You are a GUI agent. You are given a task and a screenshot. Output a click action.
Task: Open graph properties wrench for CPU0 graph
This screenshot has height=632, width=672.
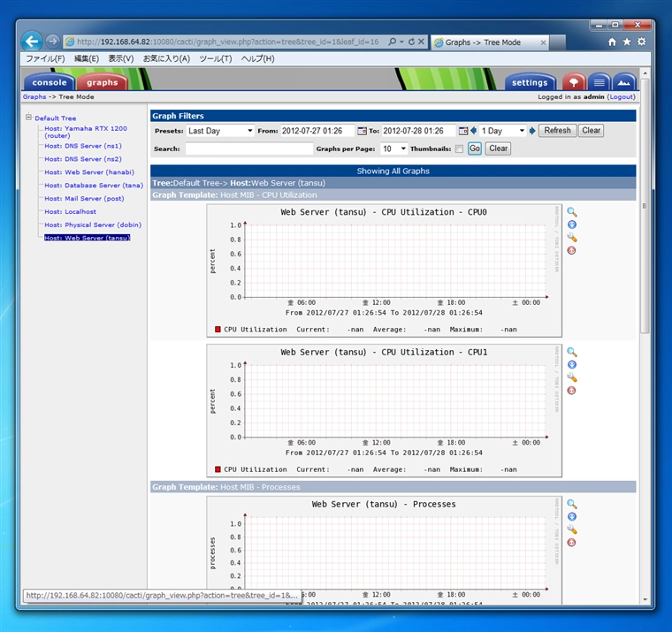[x=572, y=238]
